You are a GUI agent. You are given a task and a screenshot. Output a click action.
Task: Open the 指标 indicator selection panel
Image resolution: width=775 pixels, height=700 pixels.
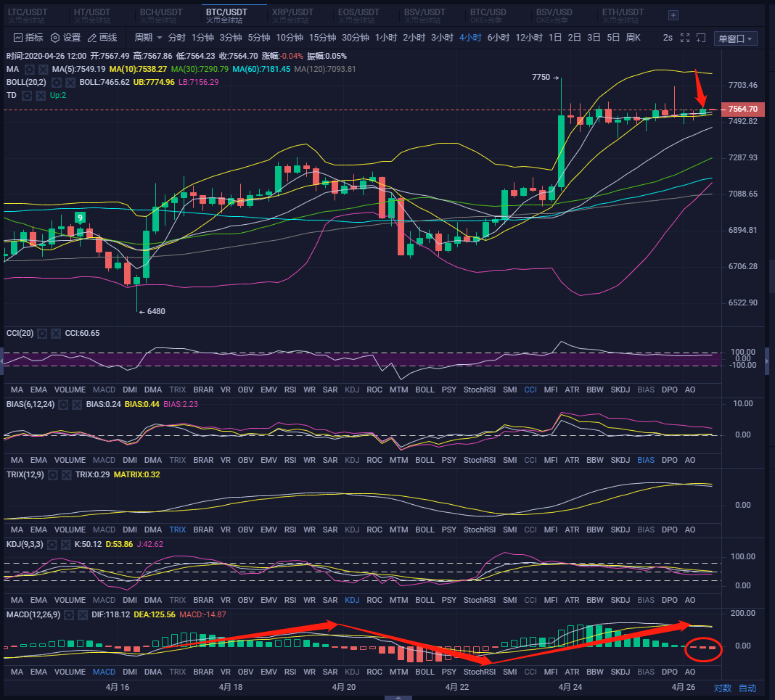click(29, 38)
